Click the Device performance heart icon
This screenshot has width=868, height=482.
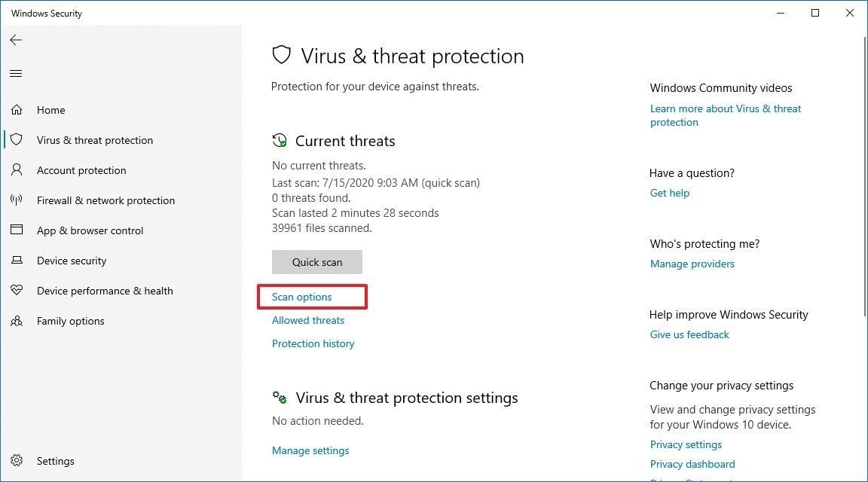tap(17, 290)
